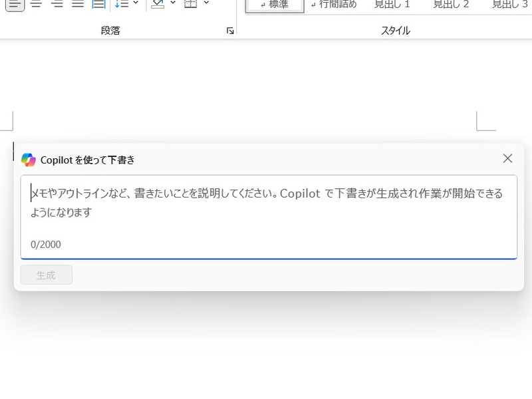The image size is (532, 399).
Task: Toggle center text alignment
Action: pyautogui.click(x=37, y=5)
